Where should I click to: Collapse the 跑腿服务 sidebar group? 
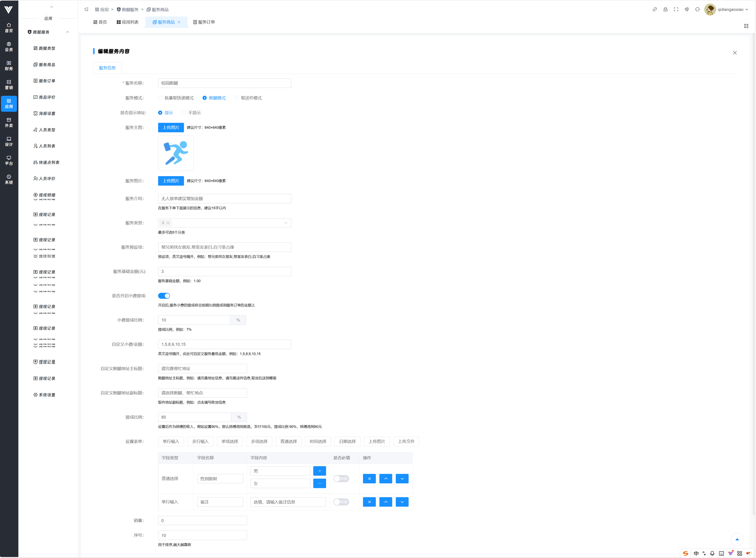68,32
